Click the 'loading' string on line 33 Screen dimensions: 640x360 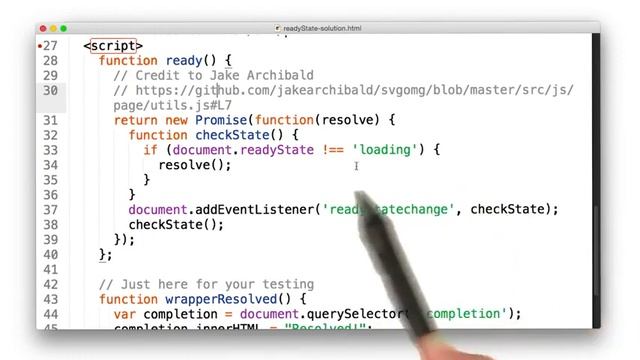384,150
